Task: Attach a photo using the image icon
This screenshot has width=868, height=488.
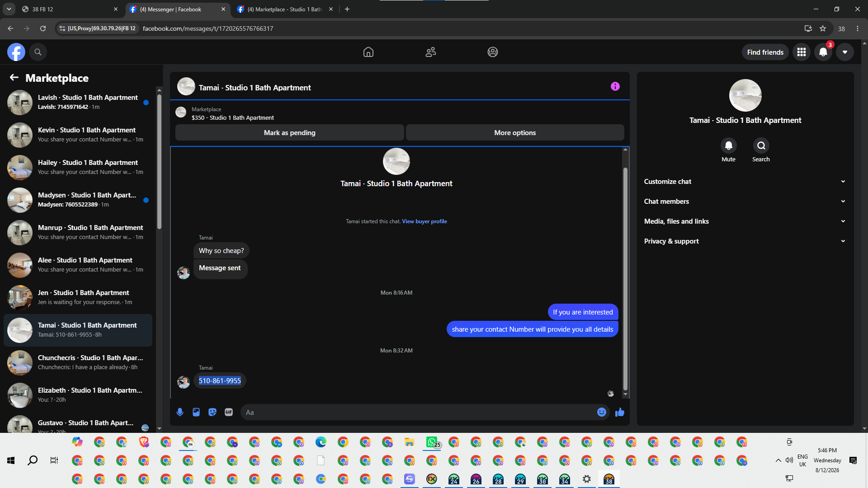Action: pyautogui.click(x=196, y=412)
